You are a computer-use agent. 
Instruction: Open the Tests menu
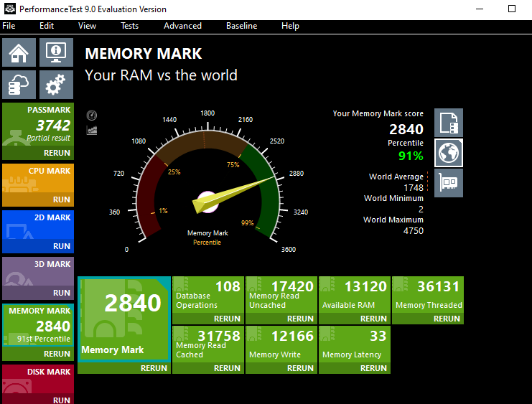[130, 26]
